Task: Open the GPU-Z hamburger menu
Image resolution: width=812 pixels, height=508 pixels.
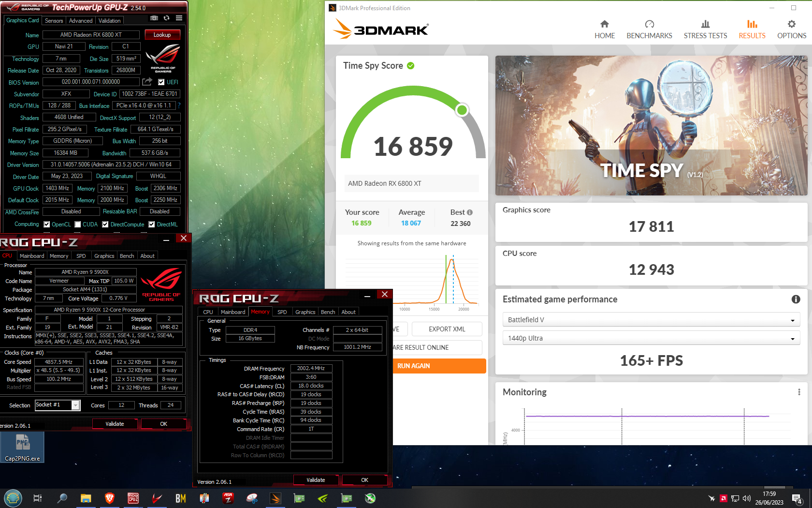Action: (x=179, y=18)
